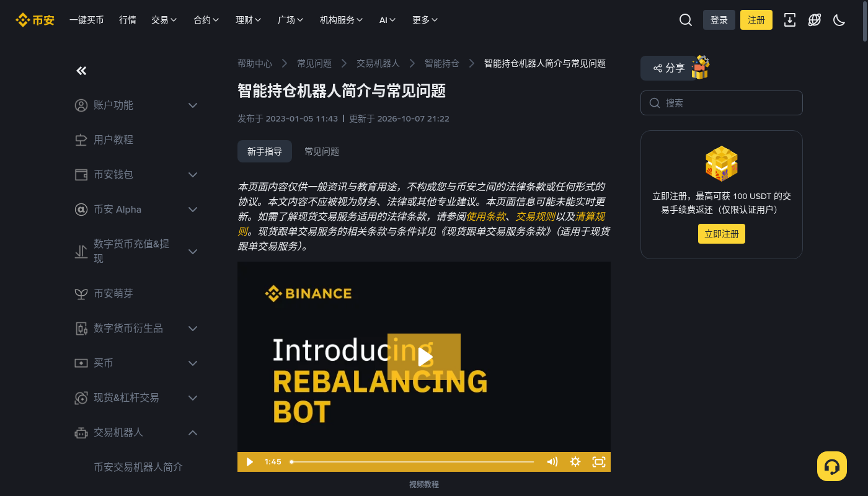868x496 pixels.
Task: Click the video progress seek bar
Action: (412, 462)
